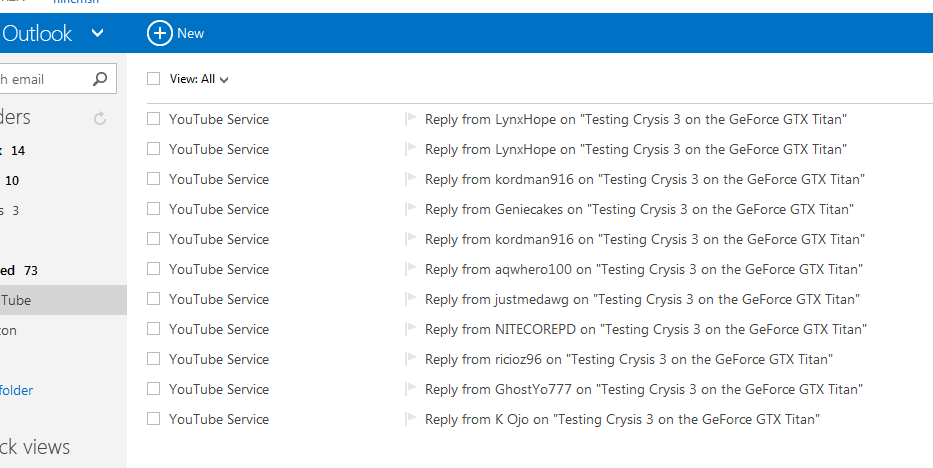Viewport: 933px width, 468px height.
Task: Click YouTube Service sender in NITECOREPD row
Action: [x=219, y=329]
